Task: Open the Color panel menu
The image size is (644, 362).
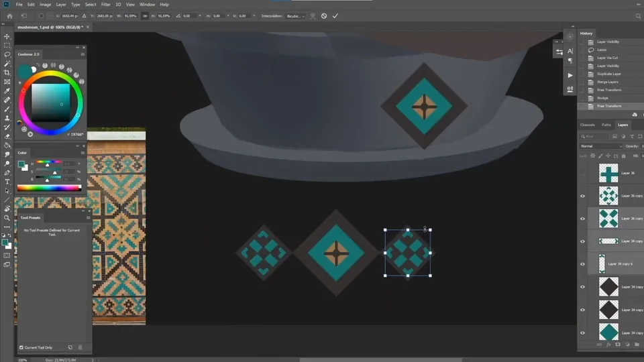Action: click(83, 153)
